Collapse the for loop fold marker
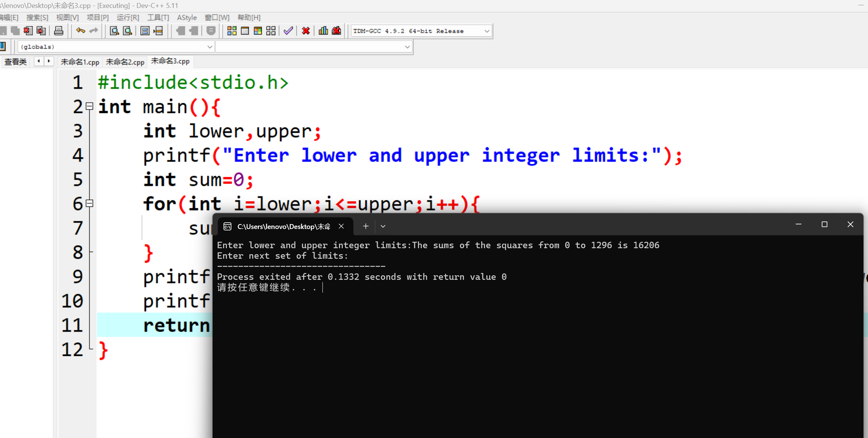Viewport: 868px width, 438px height. (90, 203)
